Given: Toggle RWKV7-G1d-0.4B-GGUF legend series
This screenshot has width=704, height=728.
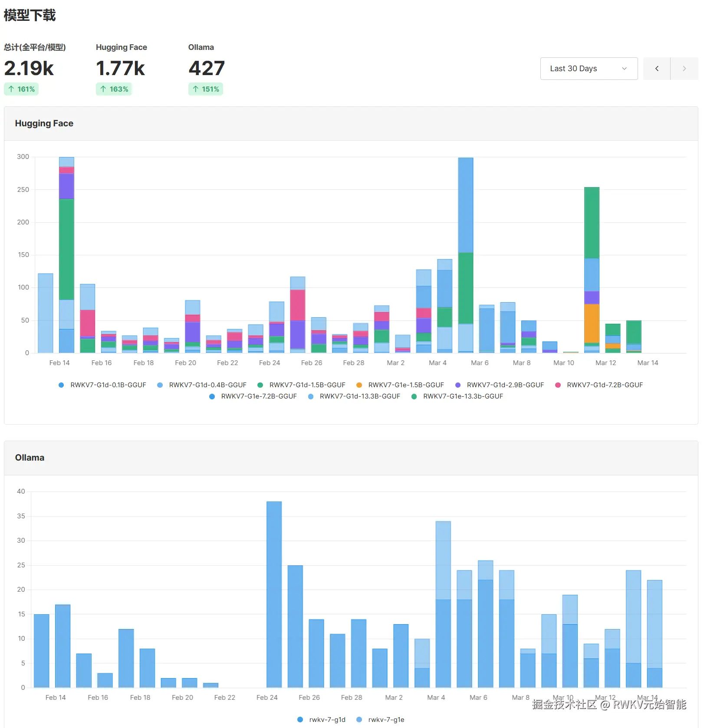Looking at the screenshot, I should pos(202,385).
